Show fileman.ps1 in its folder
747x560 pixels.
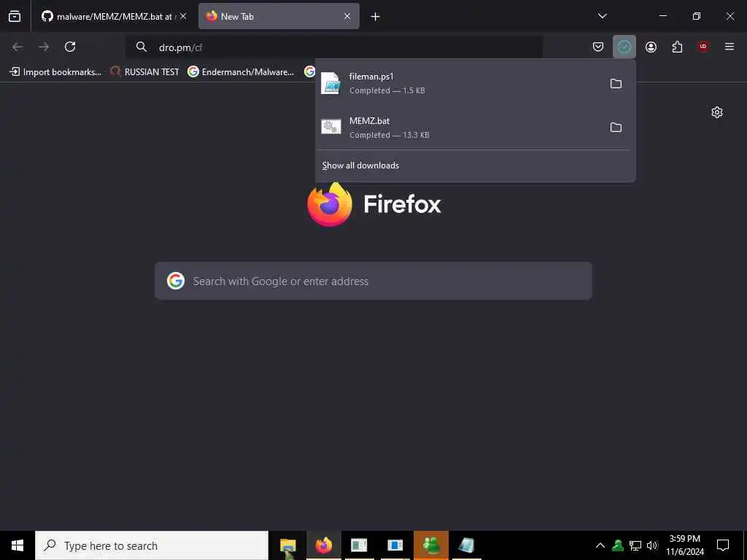click(x=616, y=84)
